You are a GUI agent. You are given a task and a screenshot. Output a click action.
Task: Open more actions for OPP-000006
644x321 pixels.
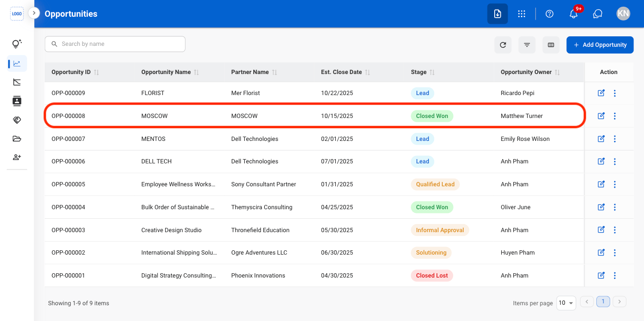pos(614,161)
